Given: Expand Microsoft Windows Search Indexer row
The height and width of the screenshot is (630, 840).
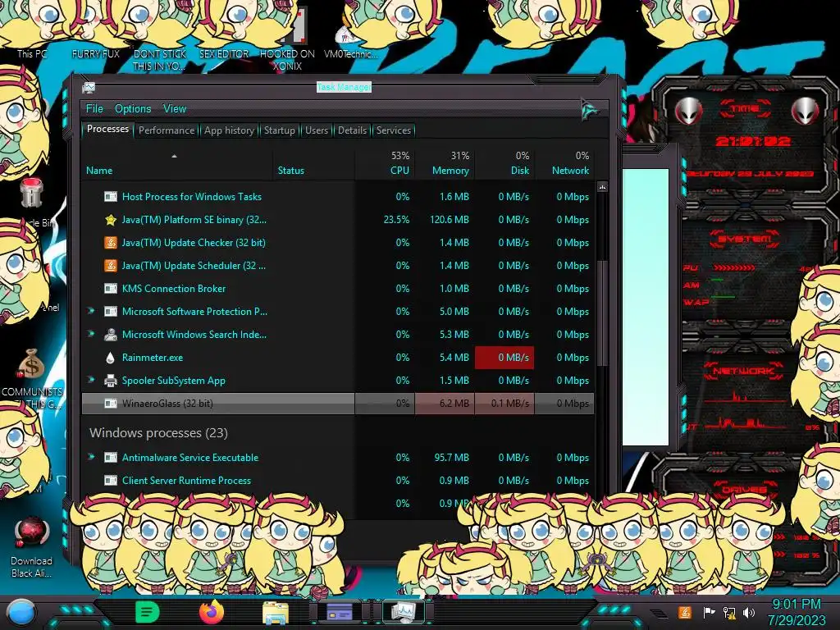Looking at the screenshot, I should click(91, 334).
